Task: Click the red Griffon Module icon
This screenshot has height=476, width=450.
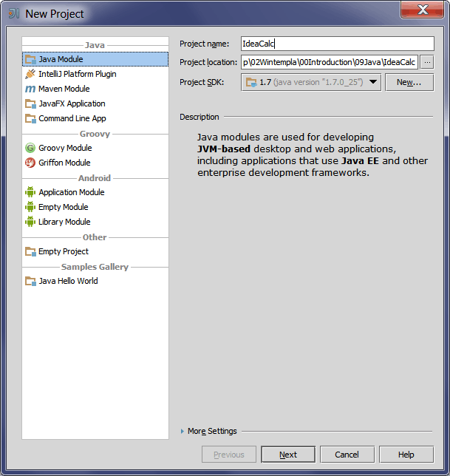Action: (x=30, y=163)
